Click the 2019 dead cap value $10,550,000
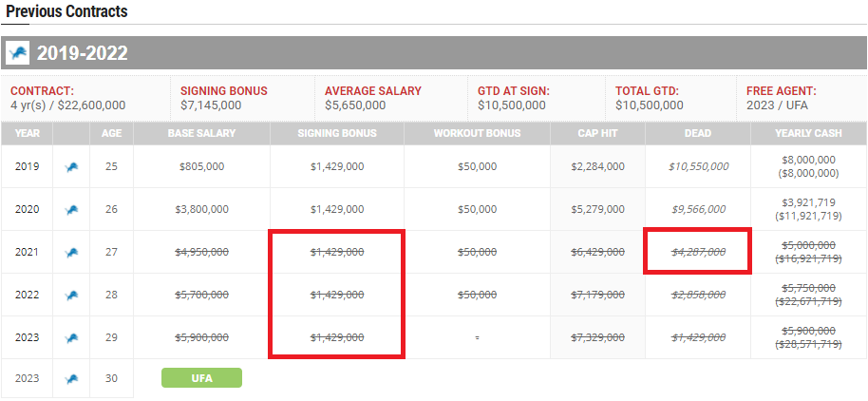 click(698, 166)
